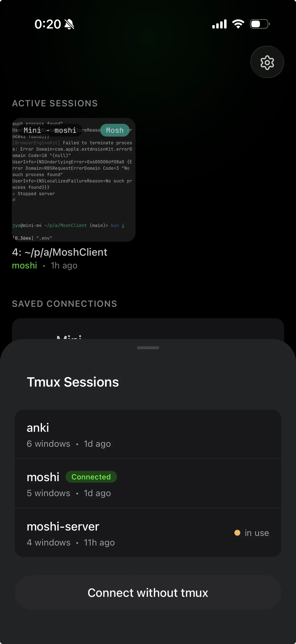Tap the sheet drag handle to expand it

click(x=148, y=348)
